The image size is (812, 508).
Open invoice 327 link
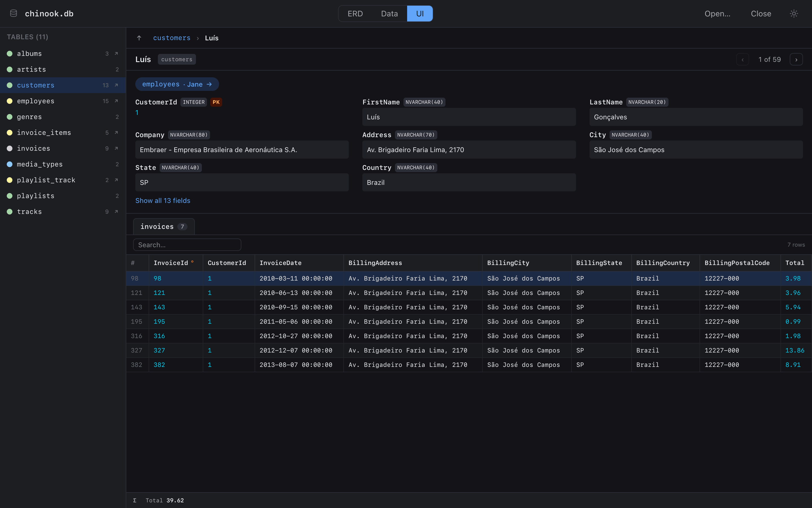(159, 350)
